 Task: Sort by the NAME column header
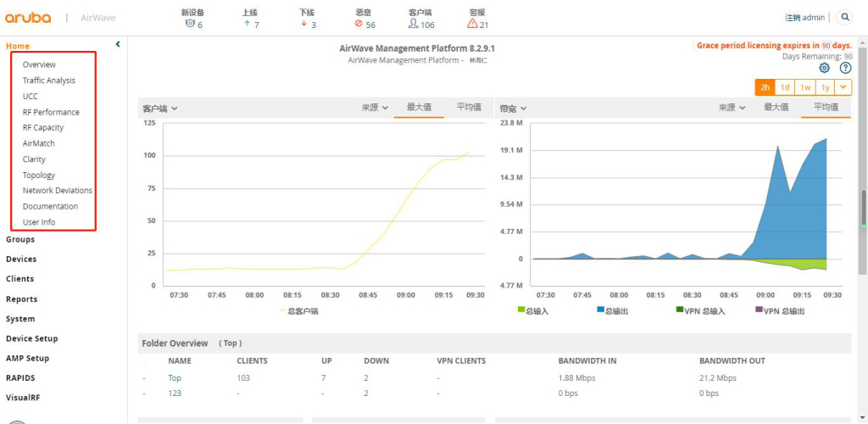pyautogui.click(x=180, y=361)
